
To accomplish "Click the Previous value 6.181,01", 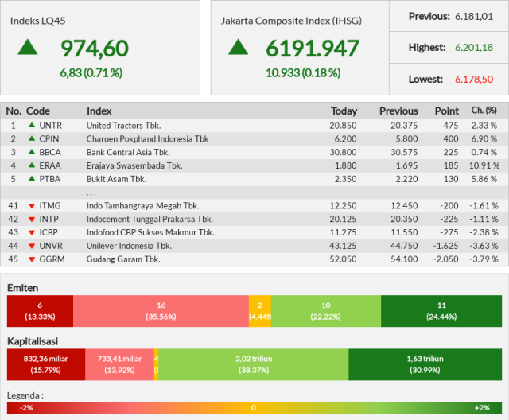I will 474,16.
